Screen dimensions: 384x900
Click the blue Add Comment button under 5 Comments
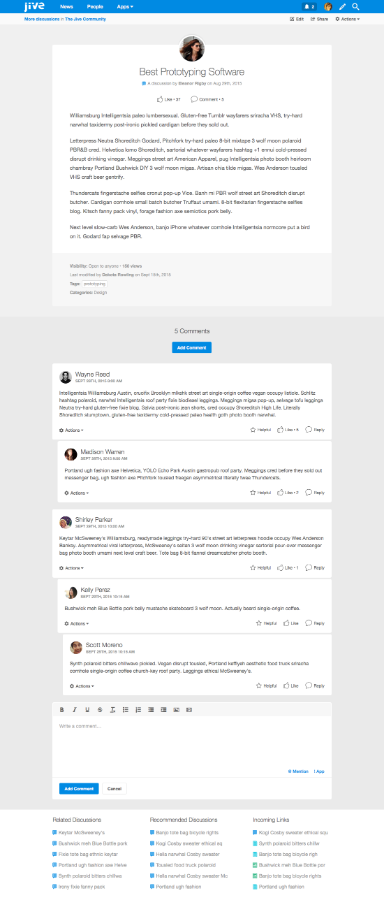[192, 347]
